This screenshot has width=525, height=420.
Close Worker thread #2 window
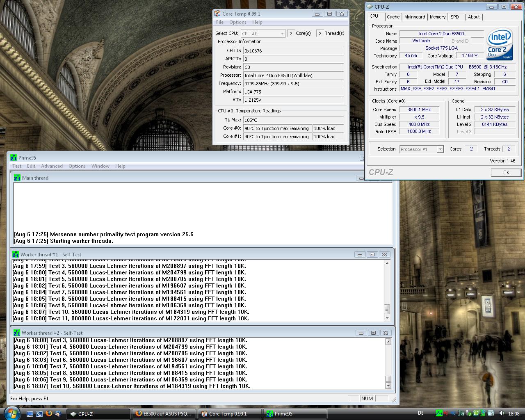pos(386,333)
